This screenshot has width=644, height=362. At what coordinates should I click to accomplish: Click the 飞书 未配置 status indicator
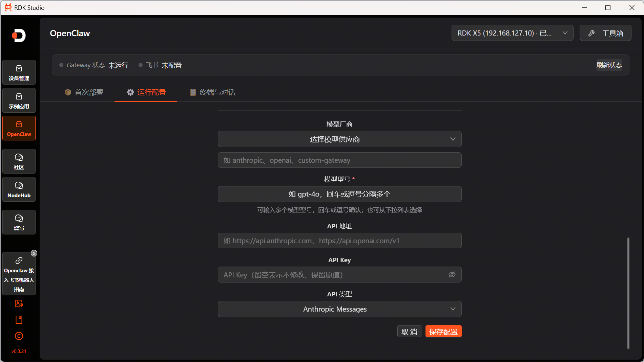[160, 65]
